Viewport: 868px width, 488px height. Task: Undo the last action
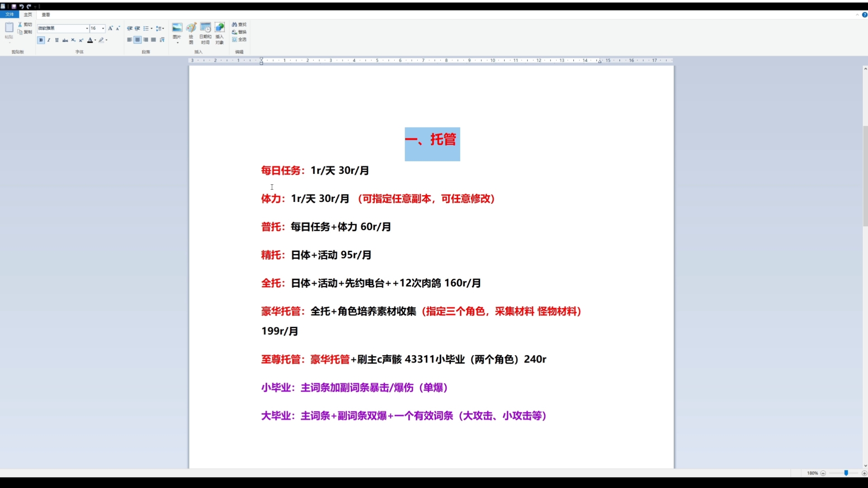(21, 6)
